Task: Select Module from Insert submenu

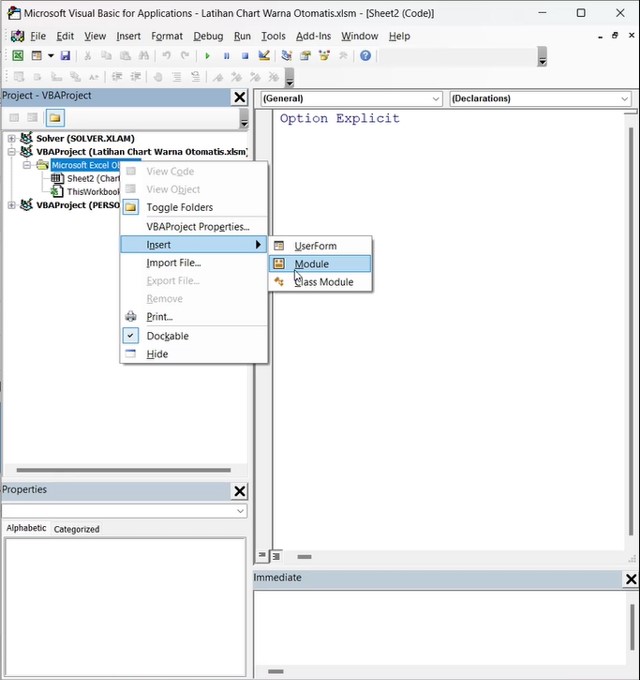Action: [311, 264]
